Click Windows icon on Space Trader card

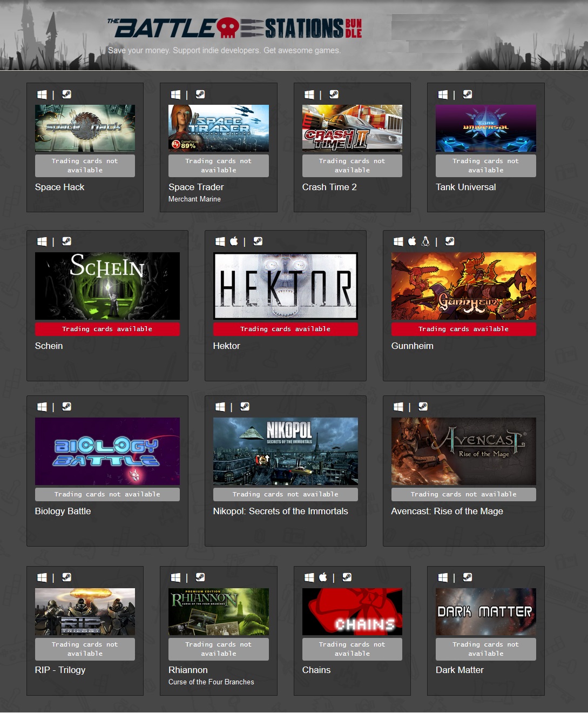click(x=175, y=95)
